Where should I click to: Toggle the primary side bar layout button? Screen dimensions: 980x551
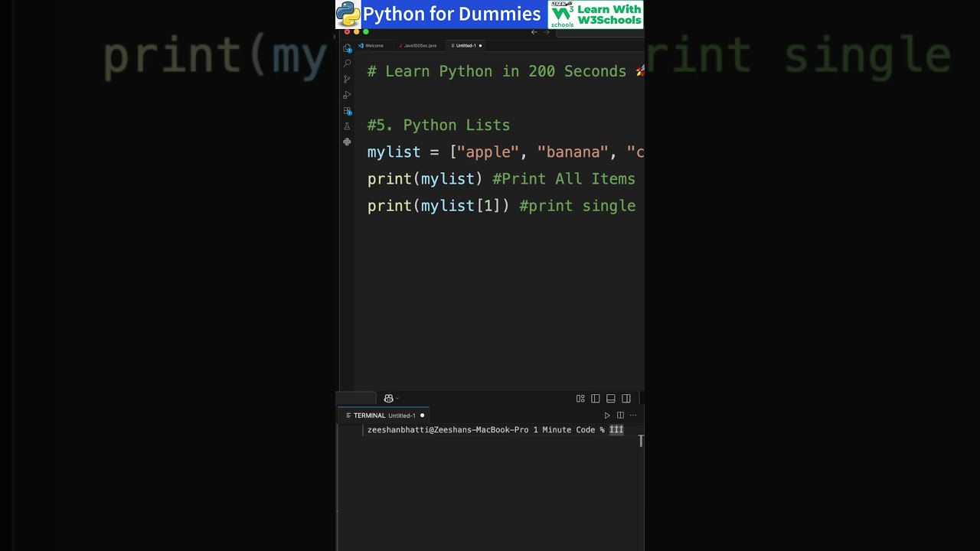596,399
